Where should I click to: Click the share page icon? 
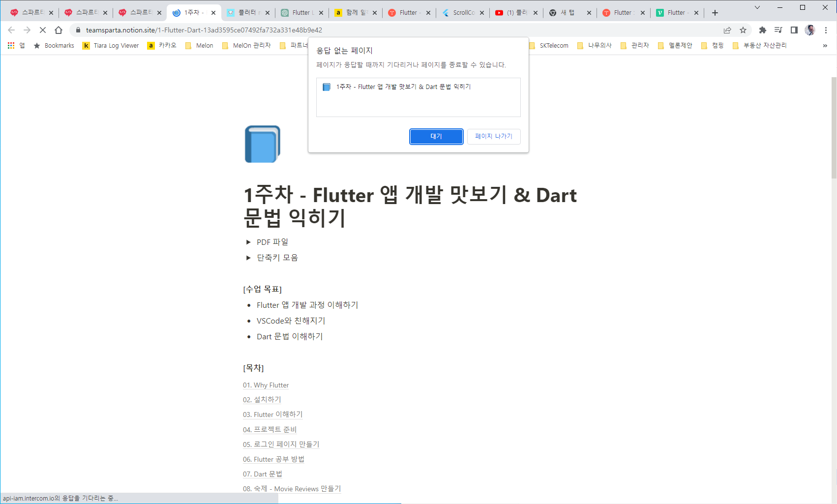pos(727,30)
